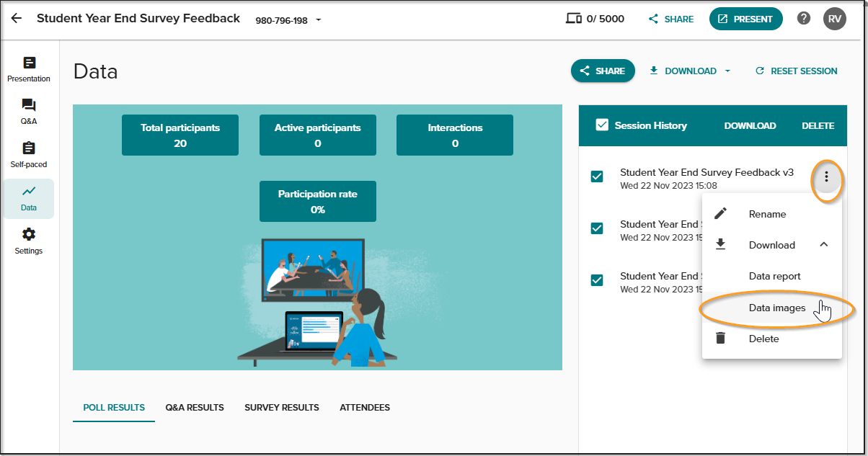Viewport: 868px width, 456px height.
Task: Click the help question mark icon
Action: click(804, 19)
